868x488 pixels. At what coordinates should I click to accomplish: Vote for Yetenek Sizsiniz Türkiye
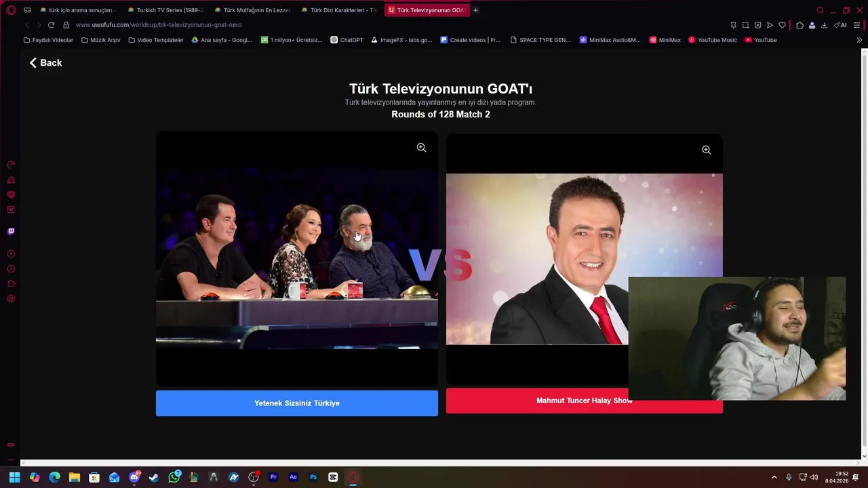point(297,403)
